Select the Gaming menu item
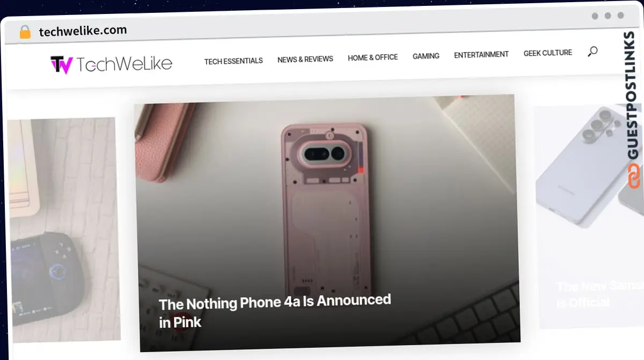This screenshot has height=360, width=644. click(x=426, y=56)
